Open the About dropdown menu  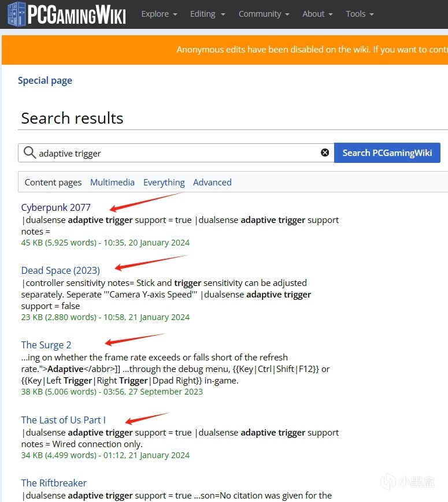pos(317,14)
